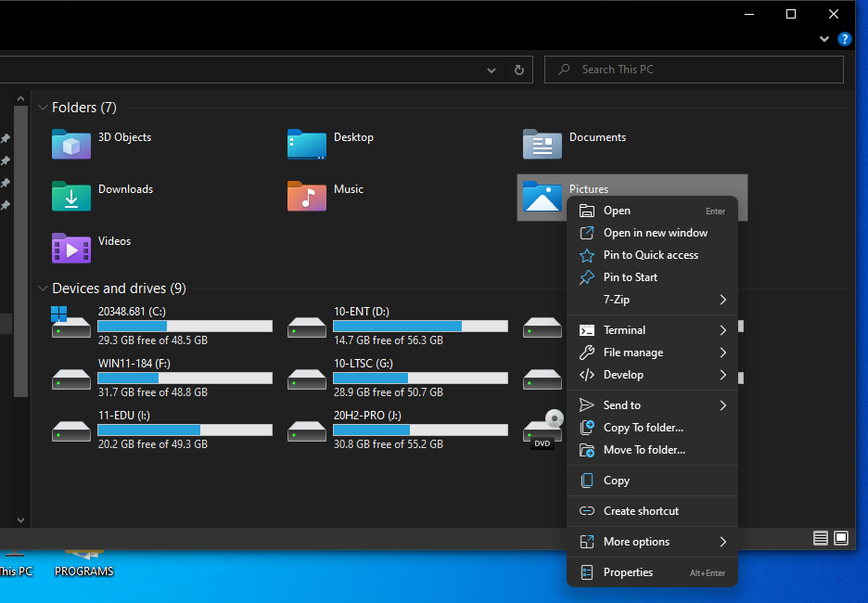Collapse the Folders (7) group
This screenshot has width=868, height=603.
[43, 108]
